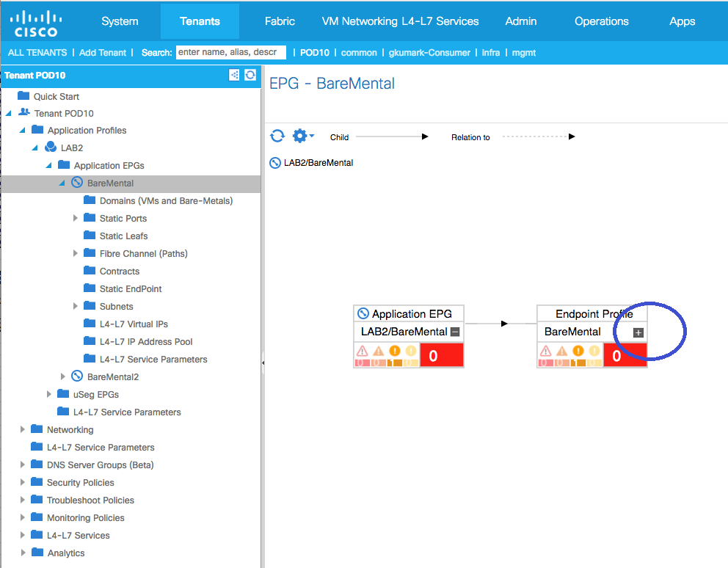728x568 pixels.
Task: Open the Admin menu
Action: pos(521,21)
